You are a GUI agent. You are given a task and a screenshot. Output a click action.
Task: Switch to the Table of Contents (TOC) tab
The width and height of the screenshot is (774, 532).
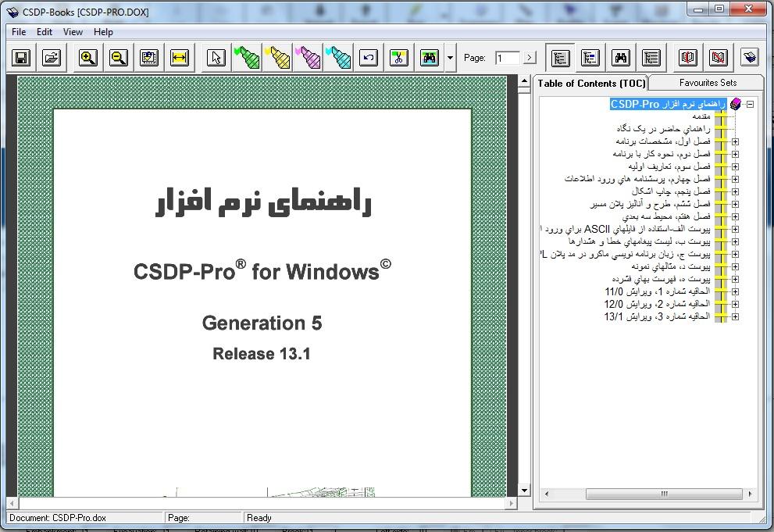(x=591, y=84)
